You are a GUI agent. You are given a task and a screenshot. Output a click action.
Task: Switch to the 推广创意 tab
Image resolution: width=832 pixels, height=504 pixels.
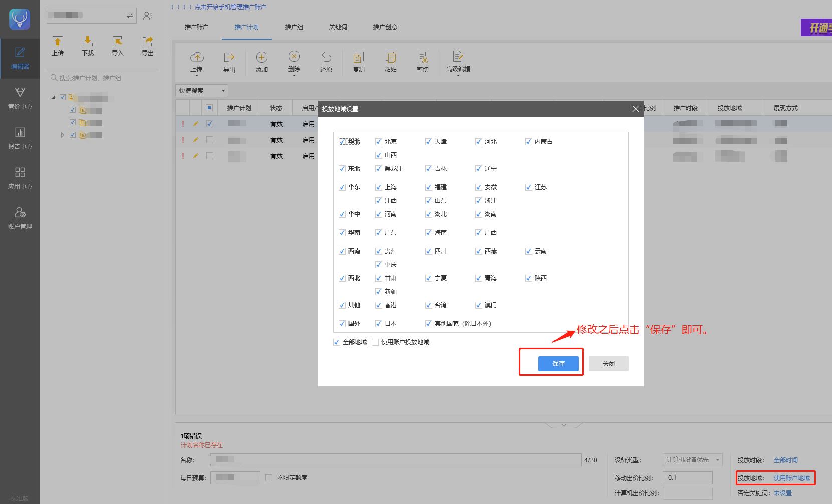click(385, 27)
